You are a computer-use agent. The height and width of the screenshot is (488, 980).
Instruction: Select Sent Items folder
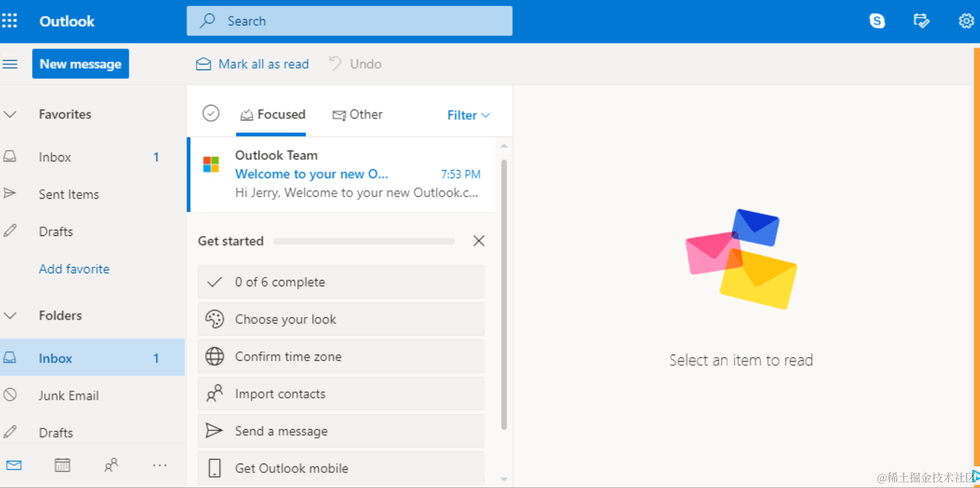92,194
